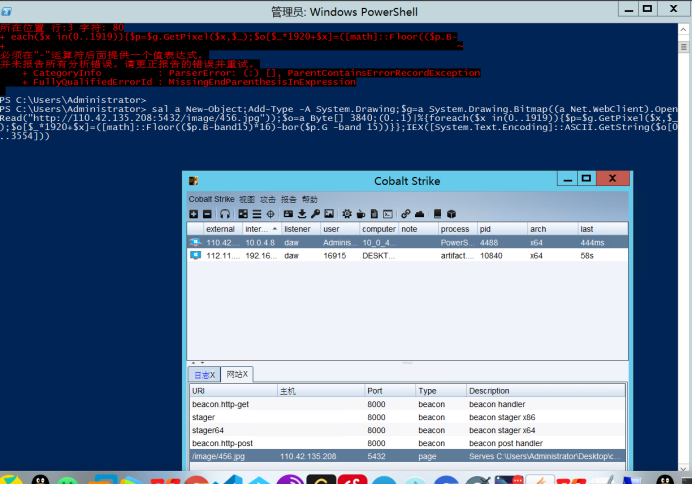Sort sessions by listener column header
692x484 pixels.
(301, 229)
